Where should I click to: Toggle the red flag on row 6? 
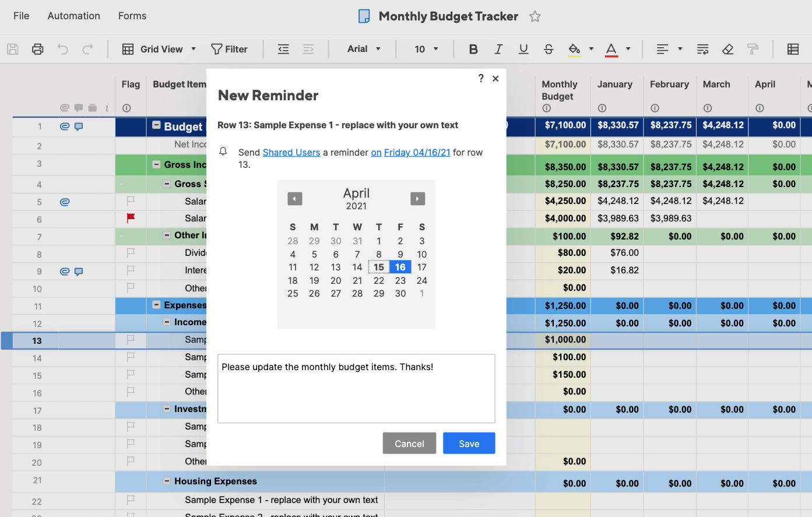pos(131,218)
